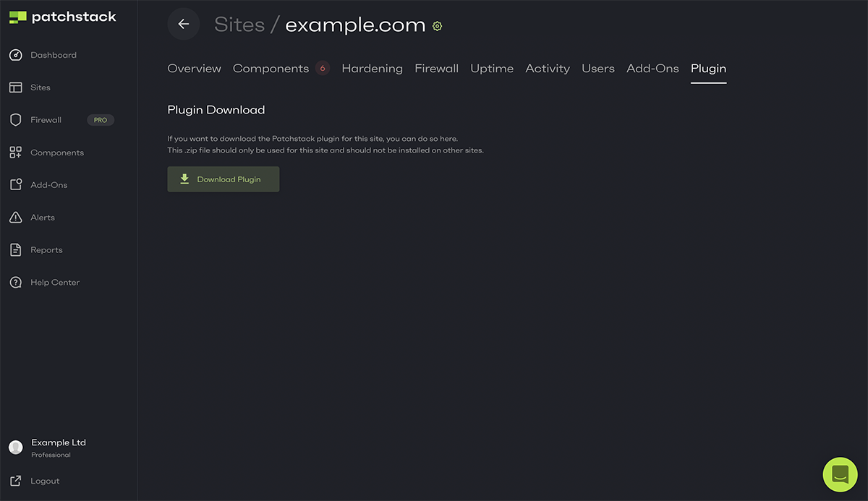Click the example.com site title
Screen dimensions: 868x501
tap(355, 25)
